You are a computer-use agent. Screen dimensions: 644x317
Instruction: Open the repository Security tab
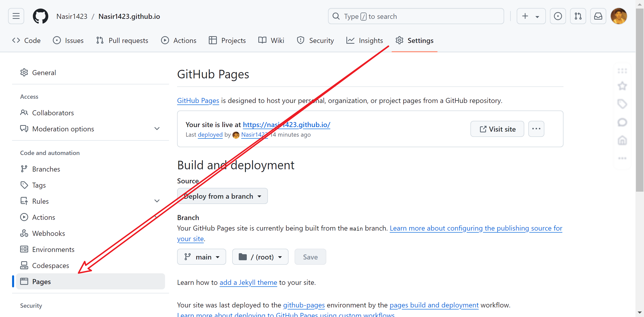click(x=315, y=40)
